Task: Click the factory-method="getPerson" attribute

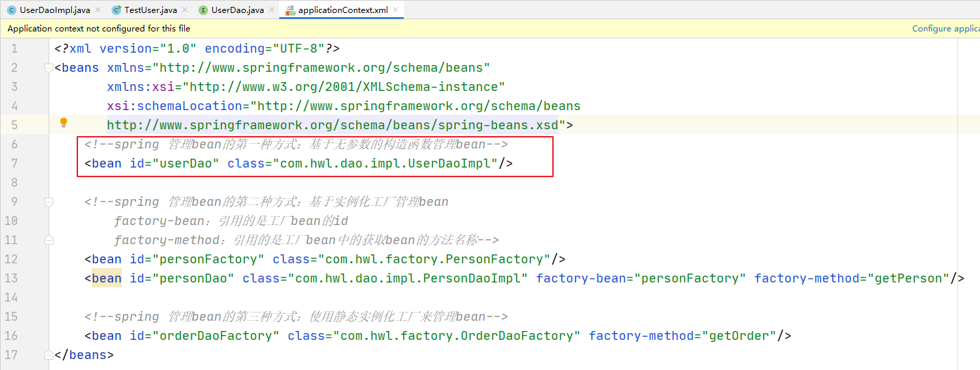Action: point(852,278)
